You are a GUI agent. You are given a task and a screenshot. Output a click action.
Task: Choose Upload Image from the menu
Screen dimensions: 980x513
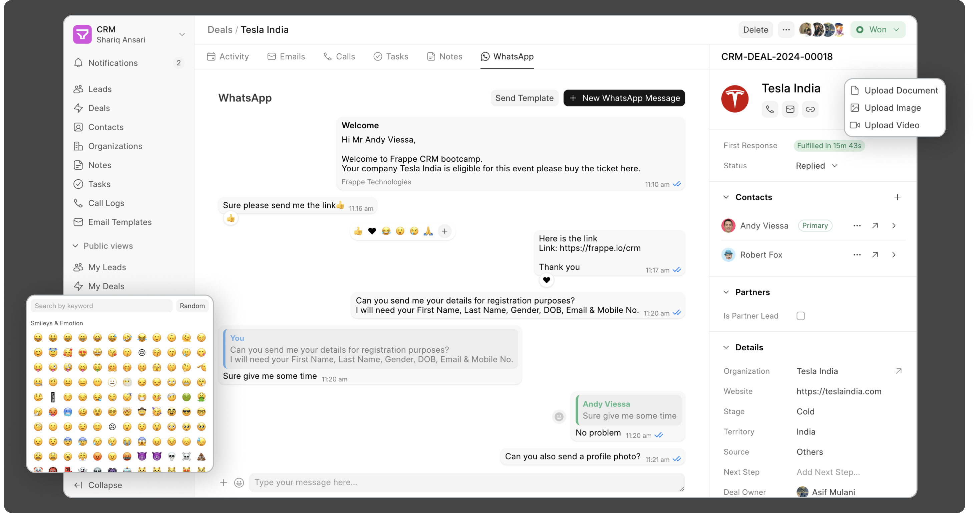click(x=894, y=108)
